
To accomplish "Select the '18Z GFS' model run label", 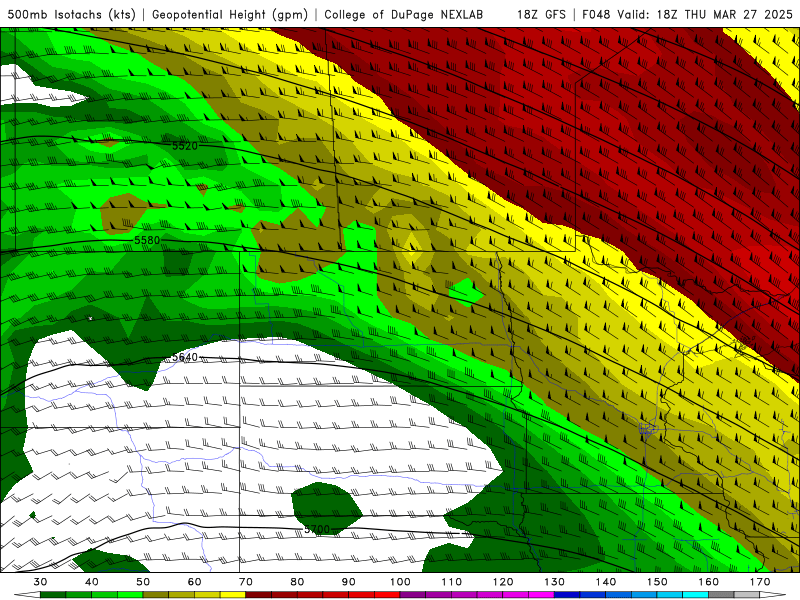I will 541,15.
